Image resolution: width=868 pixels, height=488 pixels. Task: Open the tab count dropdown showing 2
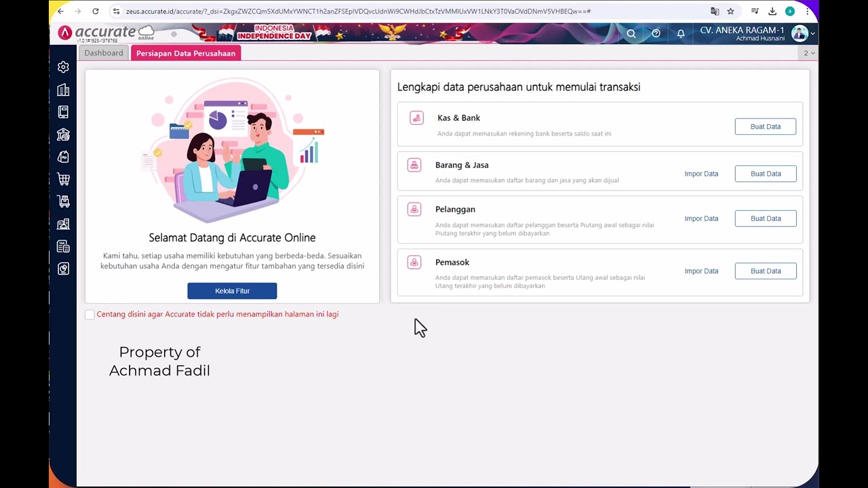tap(808, 53)
